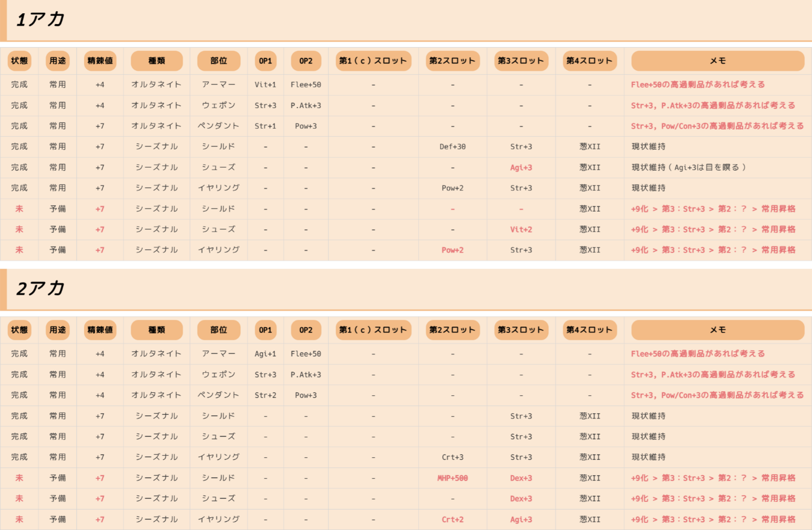Select the 第1(c)スロット header under 2アカ

coord(373,330)
